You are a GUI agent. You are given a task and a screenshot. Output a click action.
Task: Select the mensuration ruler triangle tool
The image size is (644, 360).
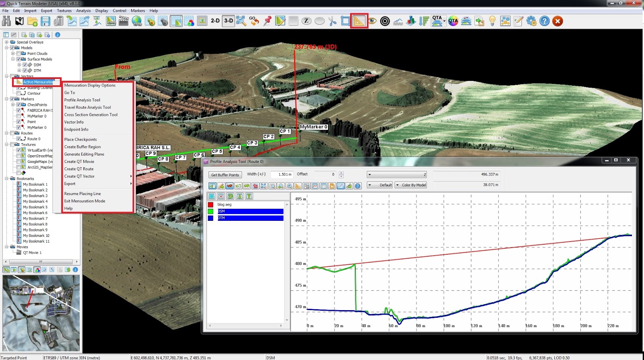pos(359,21)
